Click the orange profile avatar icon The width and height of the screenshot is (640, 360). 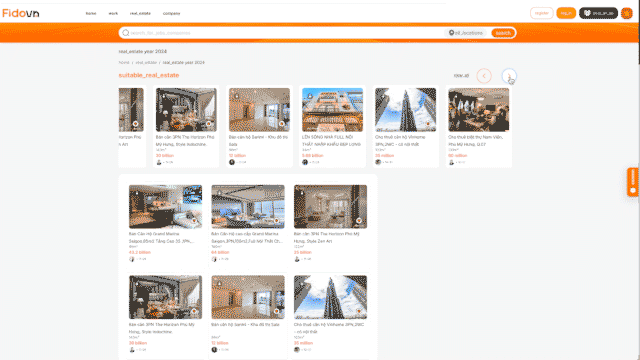(627, 13)
